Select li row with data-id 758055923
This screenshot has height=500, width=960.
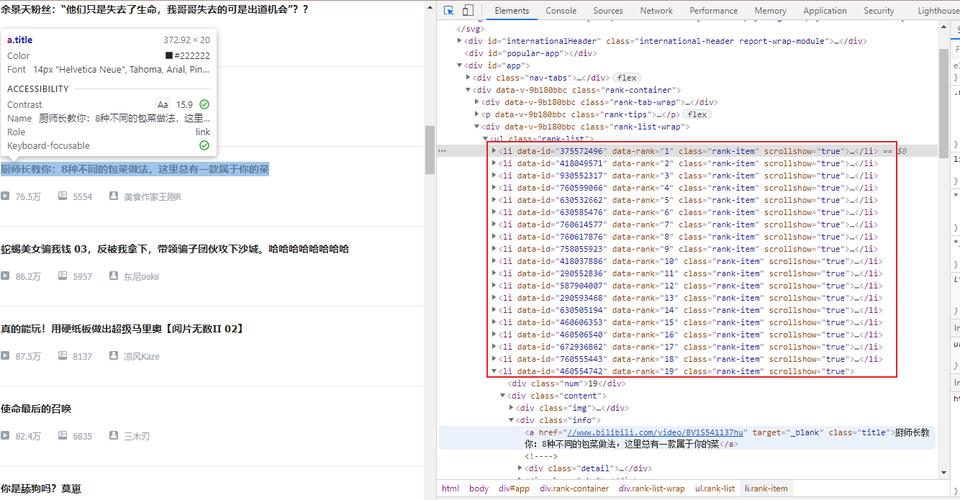[688, 249]
